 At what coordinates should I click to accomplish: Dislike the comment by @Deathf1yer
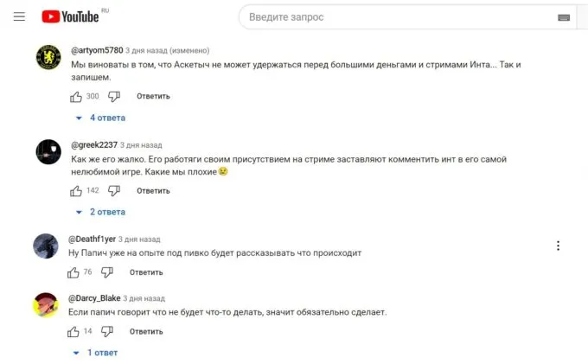108,272
